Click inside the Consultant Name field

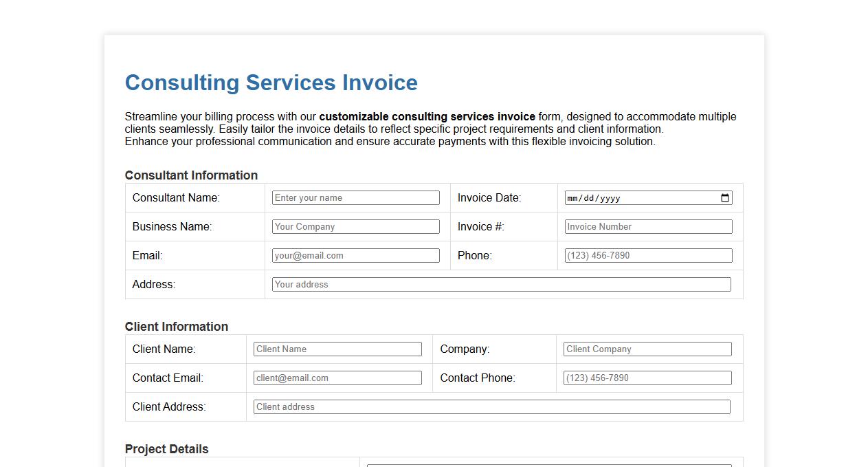click(x=355, y=197)
